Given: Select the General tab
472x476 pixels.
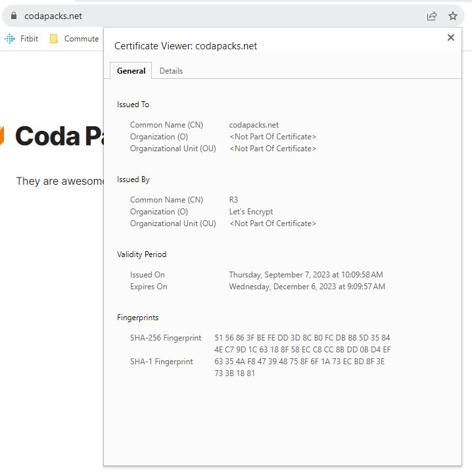Looking at the screenshot, I should coord(131,71).
